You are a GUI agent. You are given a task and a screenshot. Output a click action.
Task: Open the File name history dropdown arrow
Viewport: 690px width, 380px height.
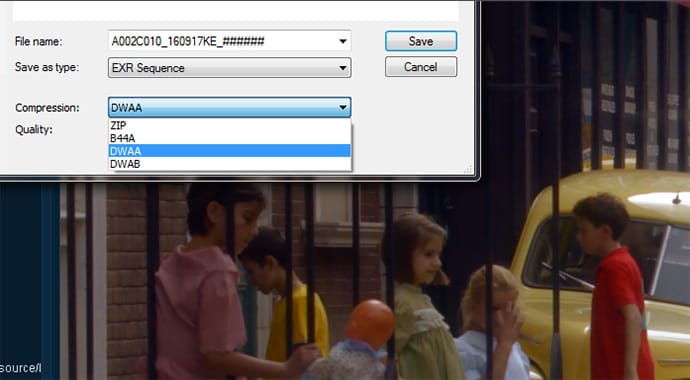(343, 41)
